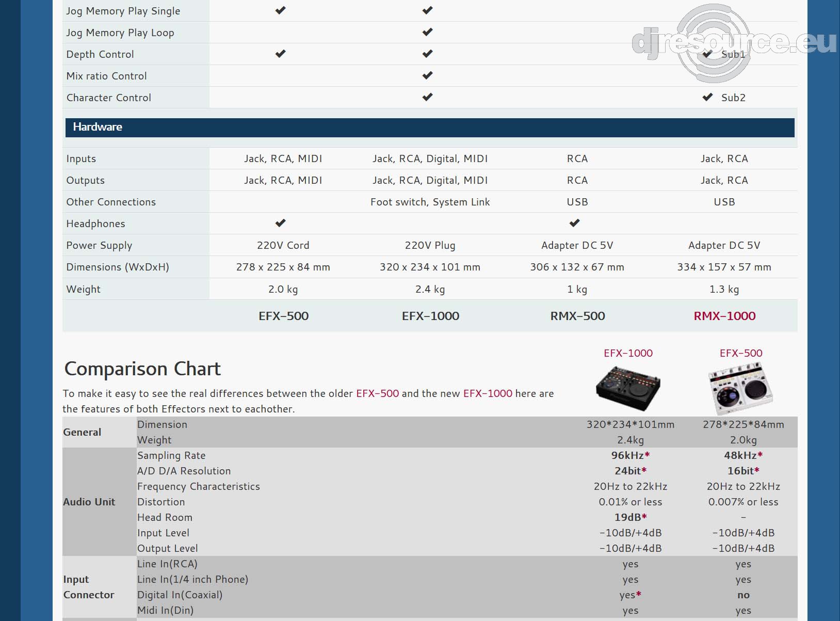Click the '1.3 kg' weight cell
This screenshot has height=621, width=840.
724,289
